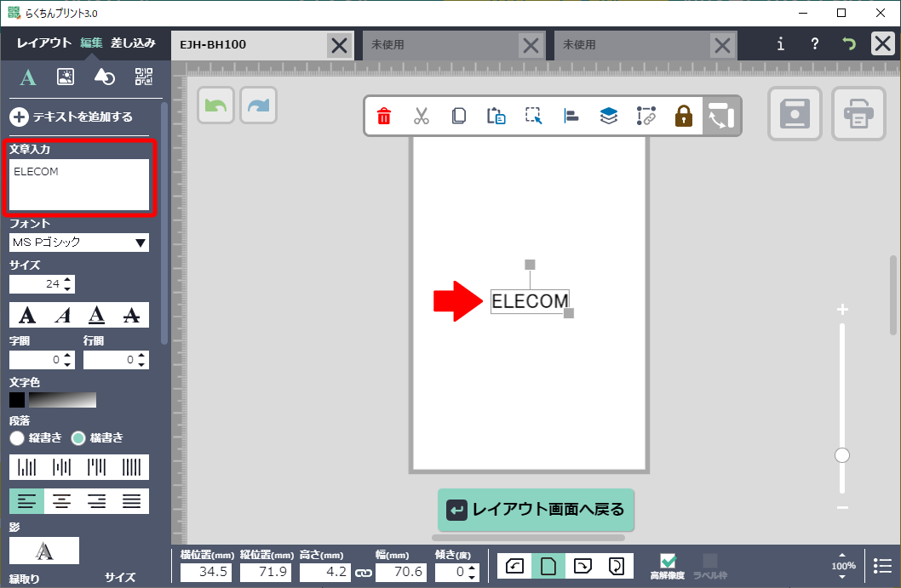901x588 pixels.
Task: Open the image insert tool
Action: click(x=66, y=77)
